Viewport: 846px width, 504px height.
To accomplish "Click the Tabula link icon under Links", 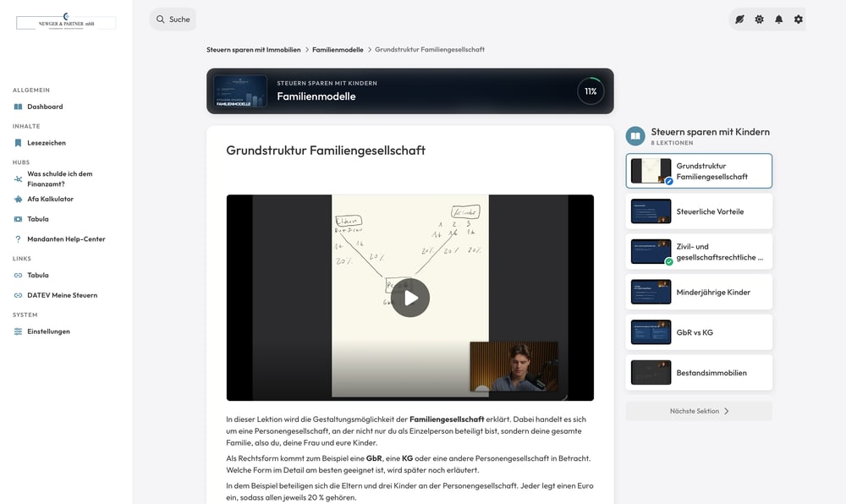I will click(18, 275).
